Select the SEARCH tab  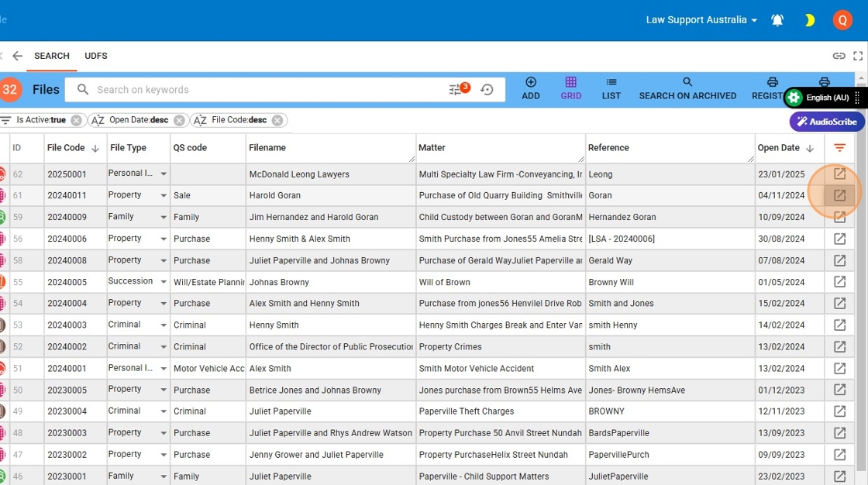[x=52, y=56]
